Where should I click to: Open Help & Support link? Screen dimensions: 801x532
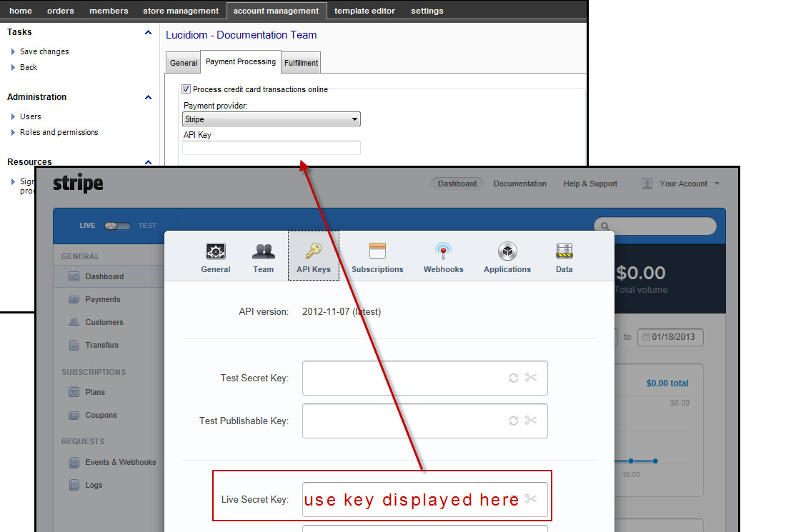click(590, 184)
